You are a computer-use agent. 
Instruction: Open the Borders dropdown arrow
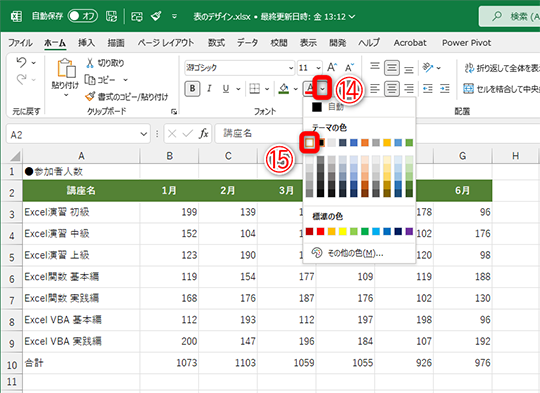[x=267, y=89]
